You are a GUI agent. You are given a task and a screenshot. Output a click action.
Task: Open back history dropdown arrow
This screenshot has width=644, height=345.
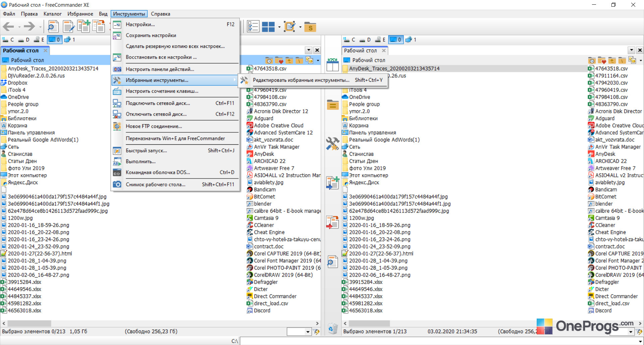point(19,27)
